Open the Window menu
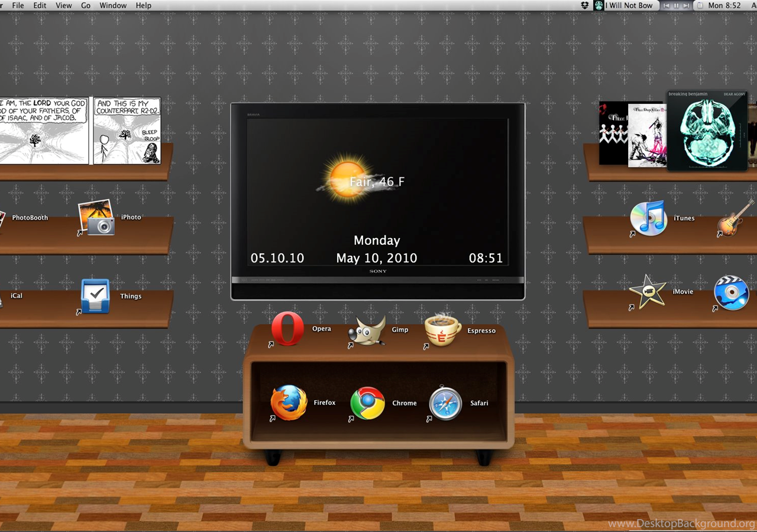757x532 pixels. 113,5
